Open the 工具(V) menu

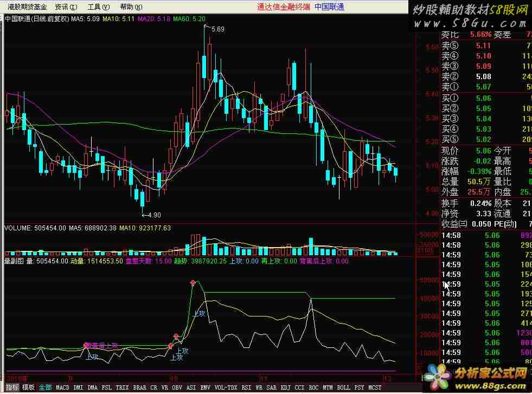point(98,7)
